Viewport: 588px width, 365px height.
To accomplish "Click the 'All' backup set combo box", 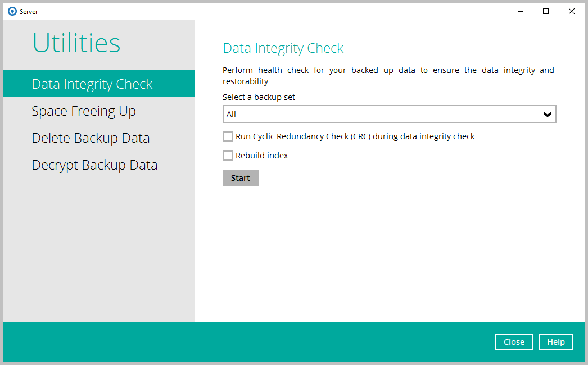I will pyautogui.click(x=382, y=114).
